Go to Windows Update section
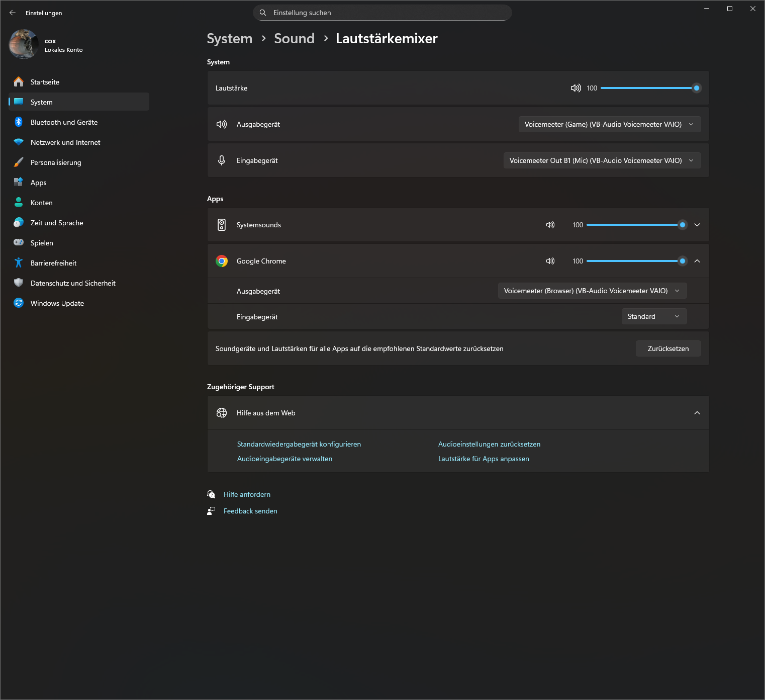This screenshot has height=700, width=765. tap(57, 303)
